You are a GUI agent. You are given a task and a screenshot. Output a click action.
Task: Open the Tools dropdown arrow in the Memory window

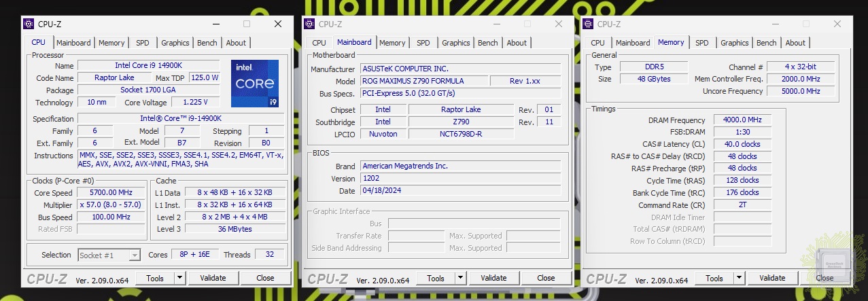(739, 278)
